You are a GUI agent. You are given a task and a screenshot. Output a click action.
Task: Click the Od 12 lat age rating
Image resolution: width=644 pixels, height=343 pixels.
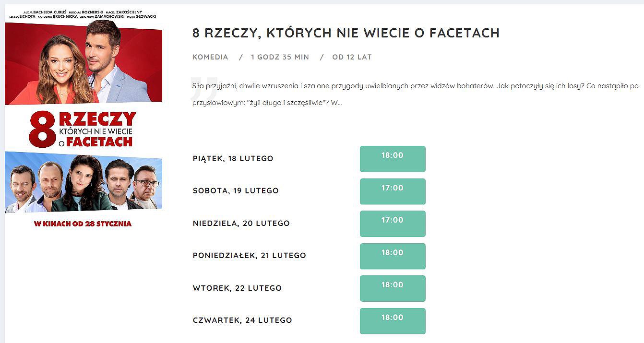pos(352,57)
